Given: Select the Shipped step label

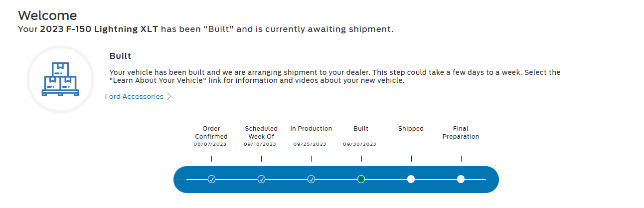Looking at the screenshot, I should 411,129.
